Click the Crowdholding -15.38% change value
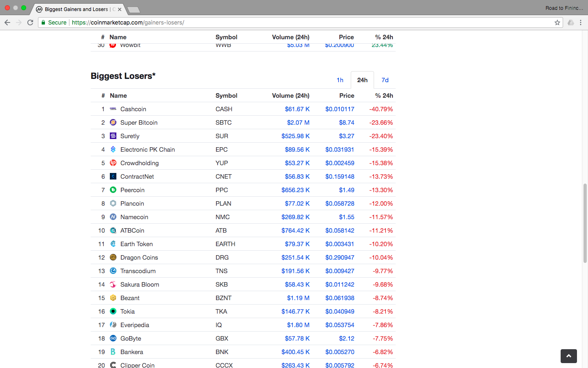 click(x=381, y=163)
